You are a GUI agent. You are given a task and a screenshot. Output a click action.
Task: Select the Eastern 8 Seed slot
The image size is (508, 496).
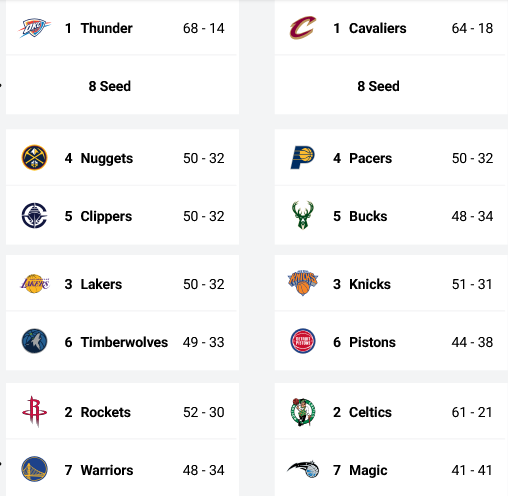[x=391, y=85]
